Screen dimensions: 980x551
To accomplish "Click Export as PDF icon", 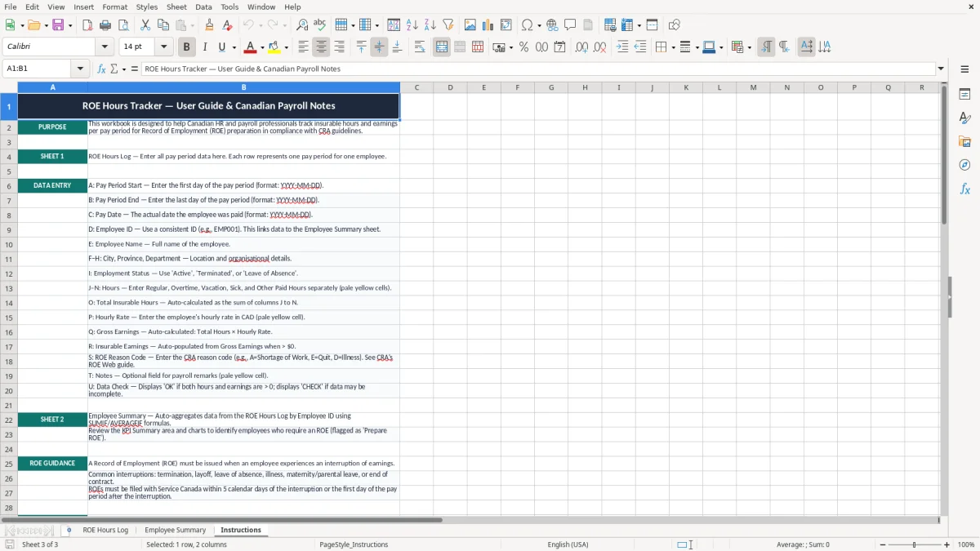I will pos(87,25).
